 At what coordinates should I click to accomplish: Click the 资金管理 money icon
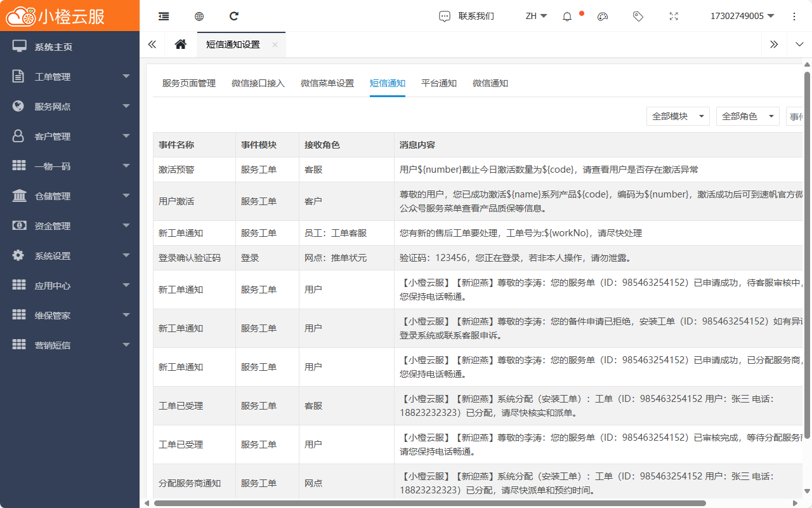pyautogui.click(x=19, y=225)
